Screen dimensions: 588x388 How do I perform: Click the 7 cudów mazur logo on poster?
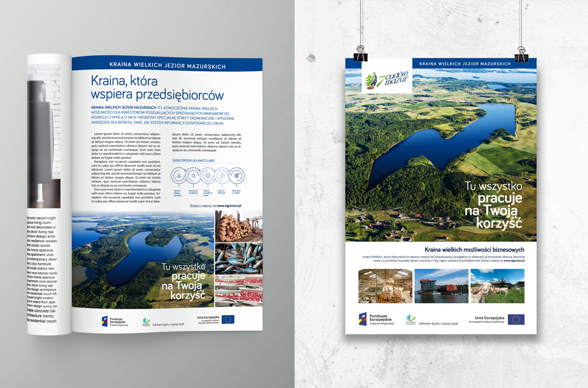coord(387,81)
